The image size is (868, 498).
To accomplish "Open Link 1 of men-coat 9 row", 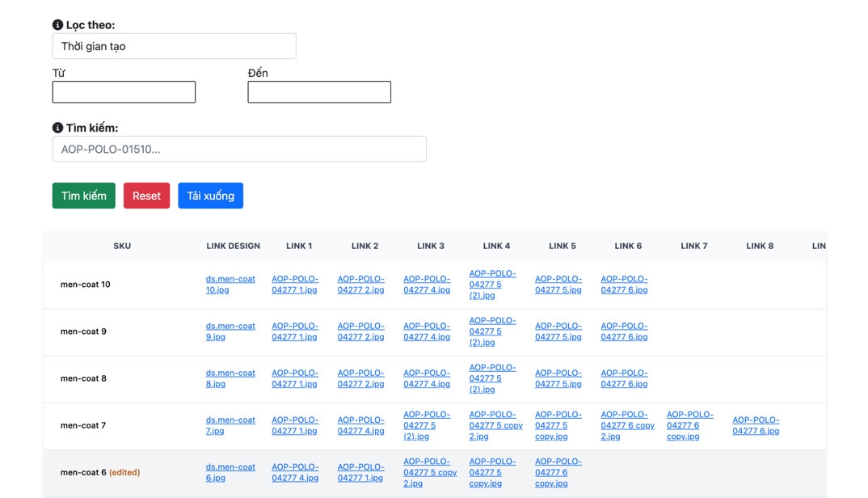I will tap(295, 331).
